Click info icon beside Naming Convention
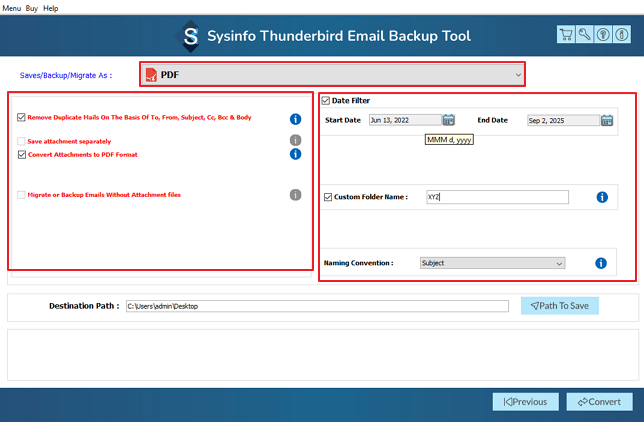The width and height of the screenshot is (644, 422). coord(601,263)
